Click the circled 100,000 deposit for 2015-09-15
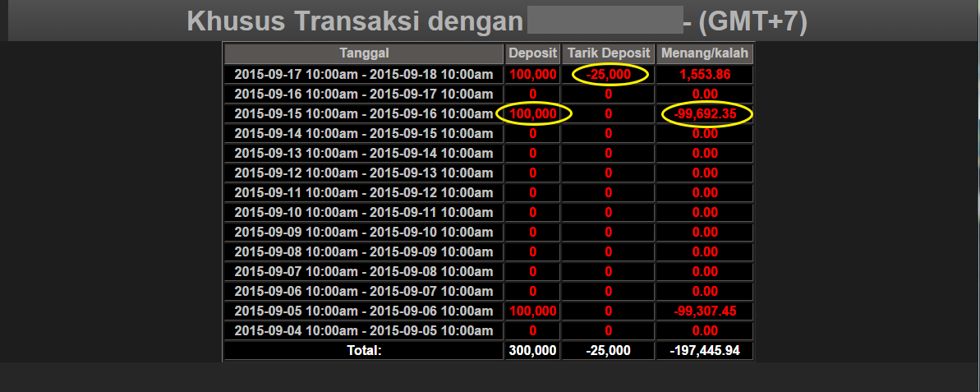 point(533,113)
